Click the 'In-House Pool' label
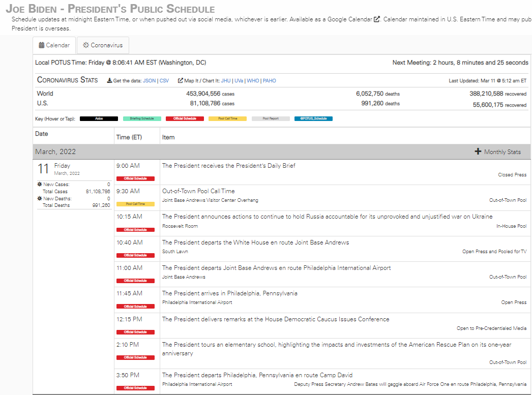This screenshot has height=395, width=532. [512, 226]
